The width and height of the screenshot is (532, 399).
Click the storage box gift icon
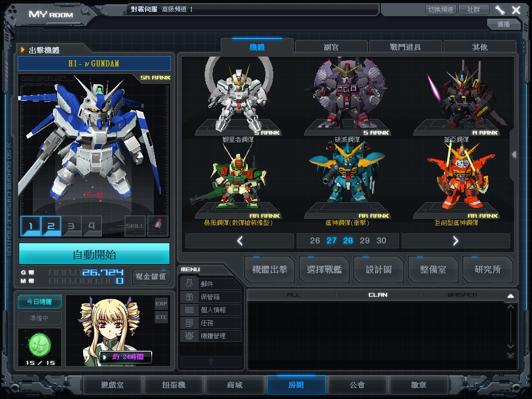click(x=190, y=297)
